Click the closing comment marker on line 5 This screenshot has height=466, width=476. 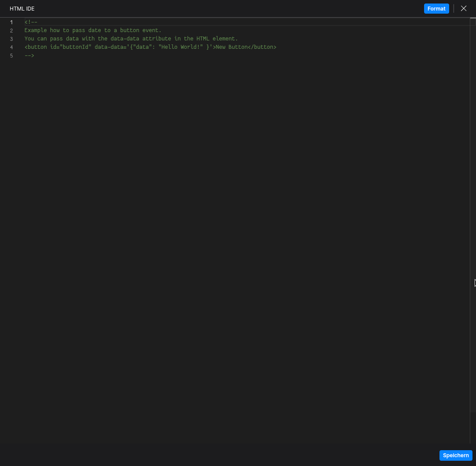(x=29, y=55)
